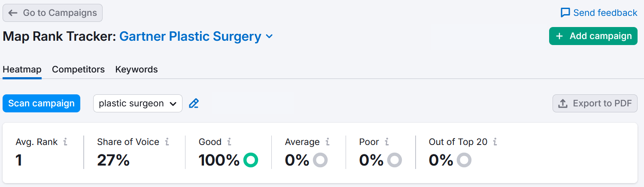Open the plastic surgeon keyword dropdown
The width and height of the screenshot is (644, 187).
138,103
